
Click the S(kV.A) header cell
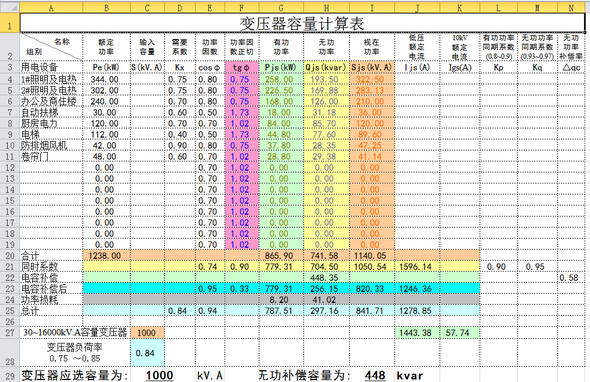[147, 67]
